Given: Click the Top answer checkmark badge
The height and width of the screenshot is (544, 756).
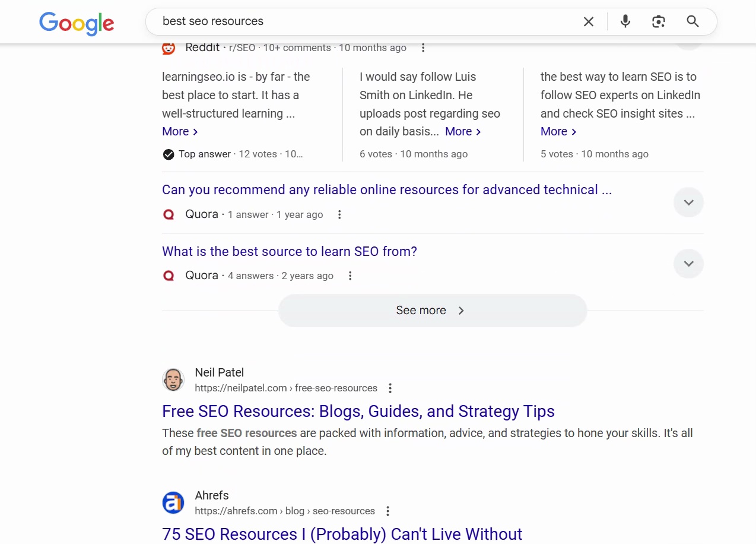Looking at the screenshot, I should [169, 154].
